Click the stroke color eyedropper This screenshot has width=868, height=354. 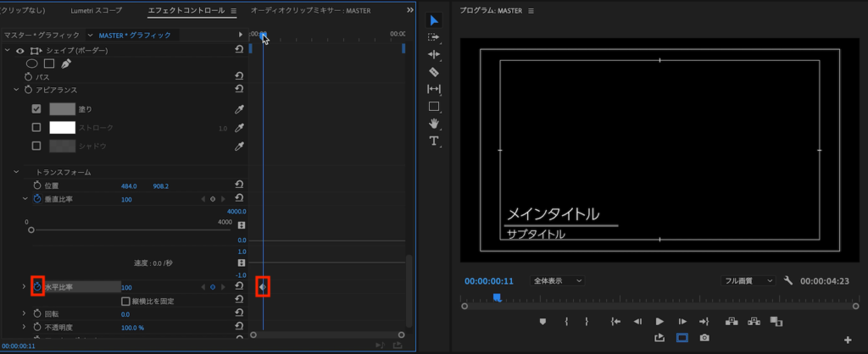tap(239, 128)
